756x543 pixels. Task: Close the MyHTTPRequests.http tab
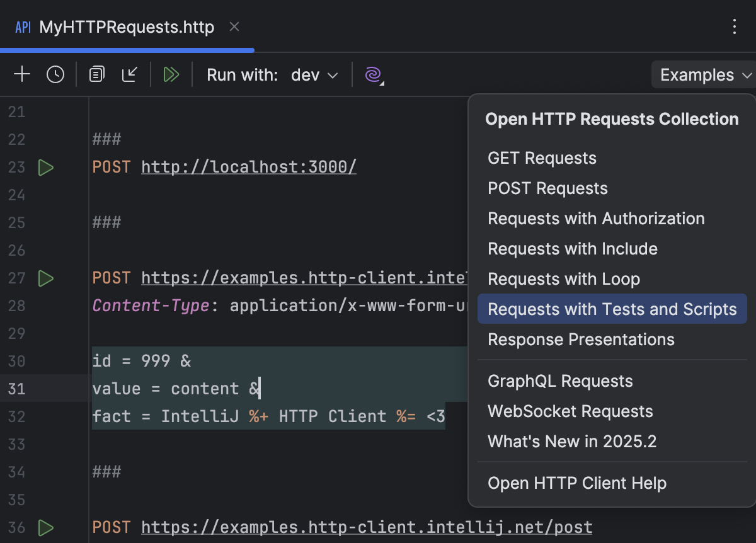tap(234, 27)
